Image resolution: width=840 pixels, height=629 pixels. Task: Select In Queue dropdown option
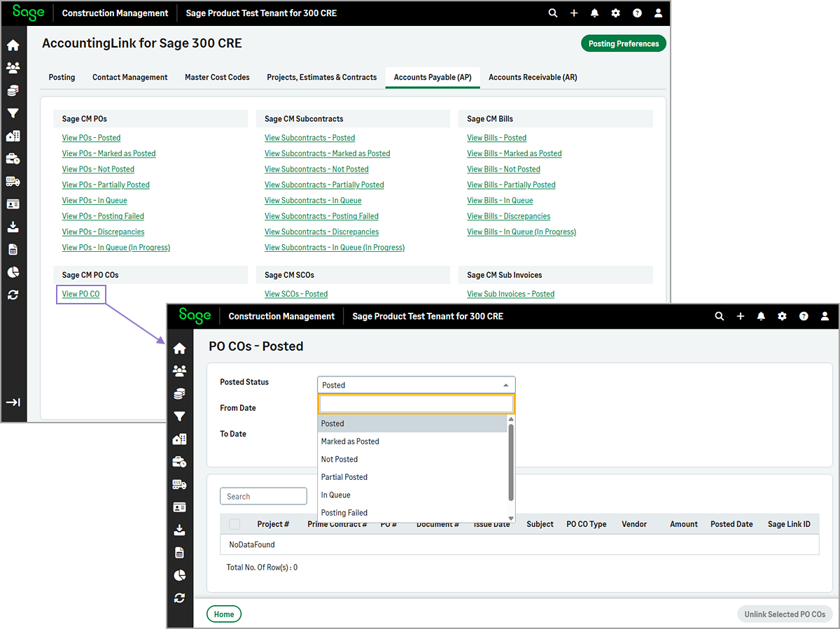pyautogui.click(x=412, y=495)
